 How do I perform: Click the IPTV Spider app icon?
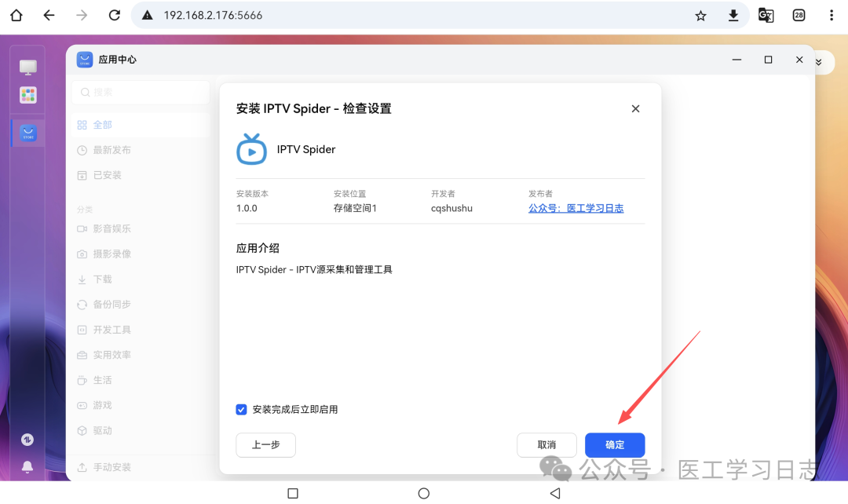(x=250, y=149)
